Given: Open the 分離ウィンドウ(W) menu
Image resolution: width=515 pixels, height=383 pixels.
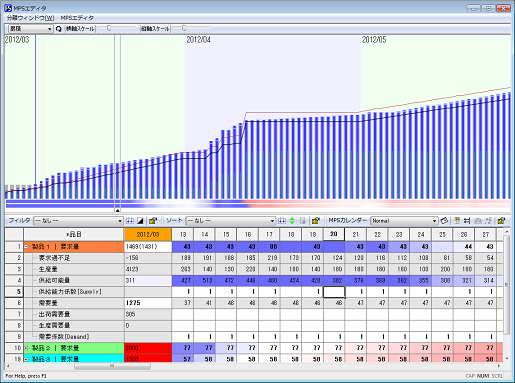Looking at the screenshot, I should point(30,18).
